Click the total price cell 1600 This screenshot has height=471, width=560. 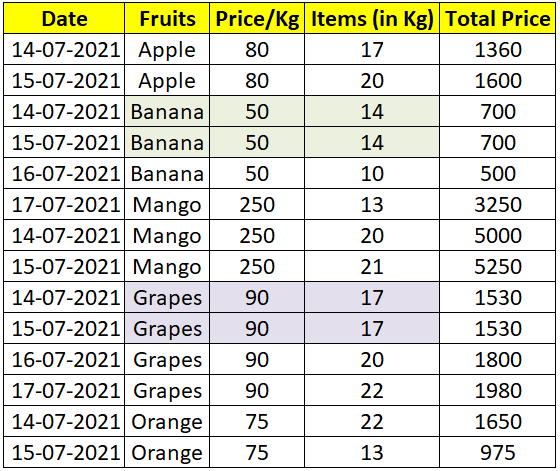[498, 81]
